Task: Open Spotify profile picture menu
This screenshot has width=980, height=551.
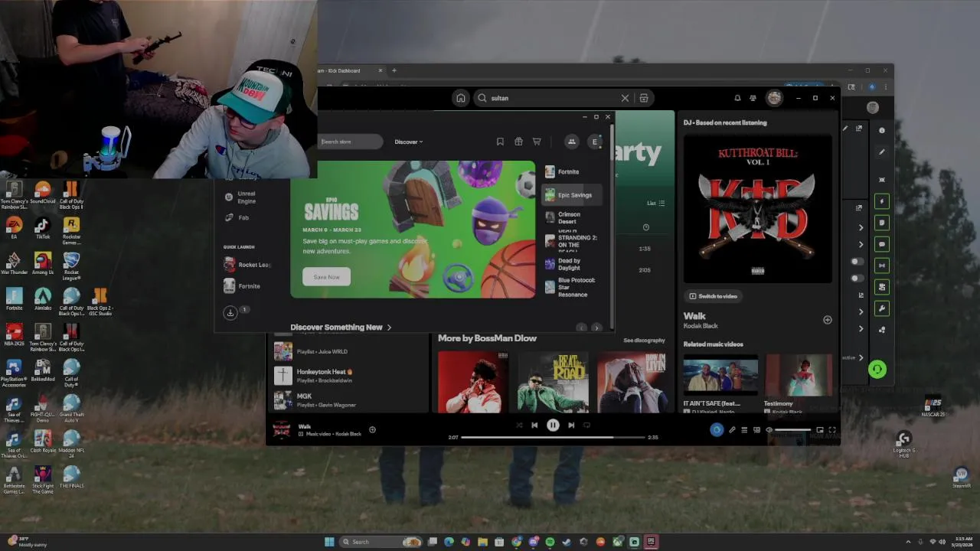Action: click(774, 98)
